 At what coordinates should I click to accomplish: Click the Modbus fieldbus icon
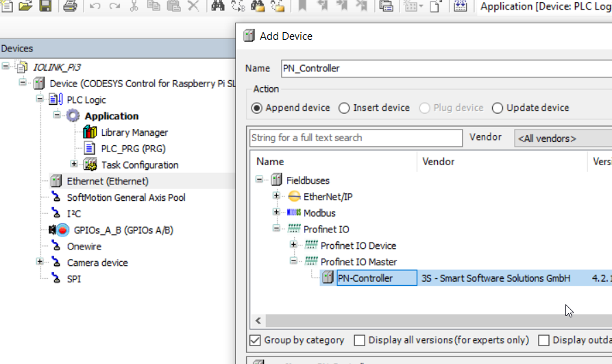tap(294, 213)
